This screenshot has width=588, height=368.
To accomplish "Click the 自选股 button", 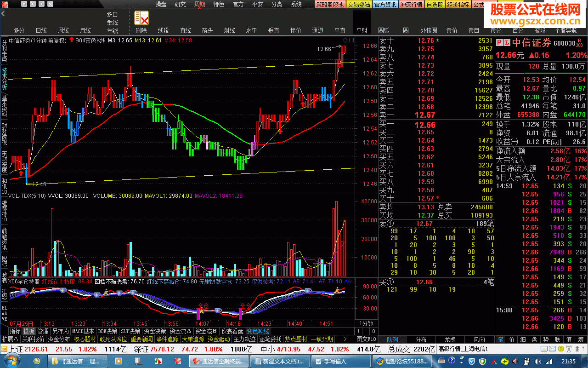I will (x=435, y=5).
